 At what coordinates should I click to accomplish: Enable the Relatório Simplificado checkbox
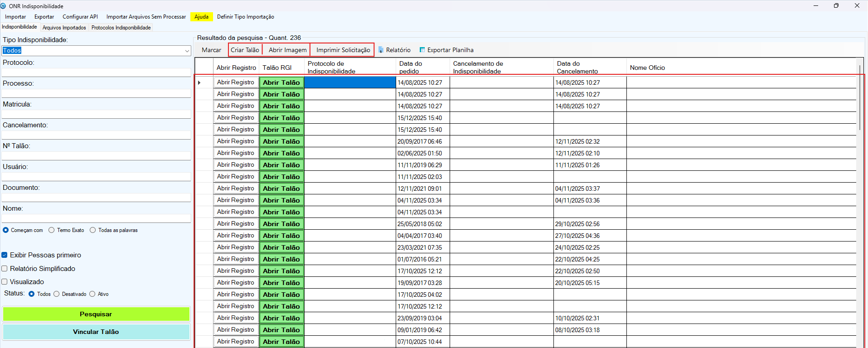point(5,269)
